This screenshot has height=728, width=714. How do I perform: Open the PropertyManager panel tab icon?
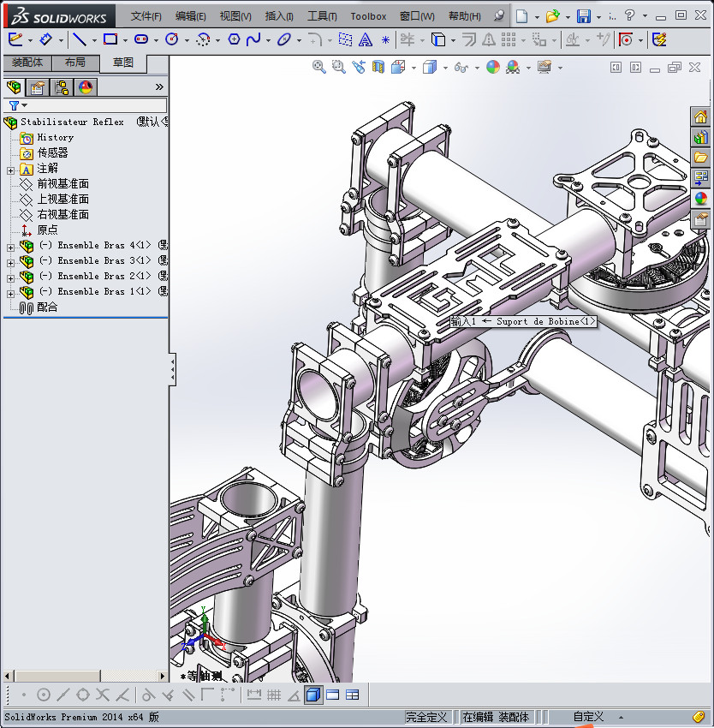pyautogui.click(x=37, y=87)
